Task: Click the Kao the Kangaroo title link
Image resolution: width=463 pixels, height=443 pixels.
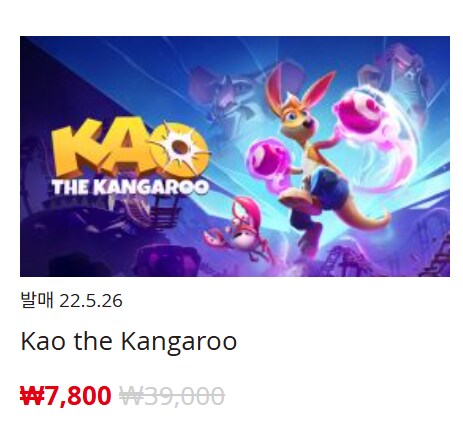Action: (x=129, y=341)
